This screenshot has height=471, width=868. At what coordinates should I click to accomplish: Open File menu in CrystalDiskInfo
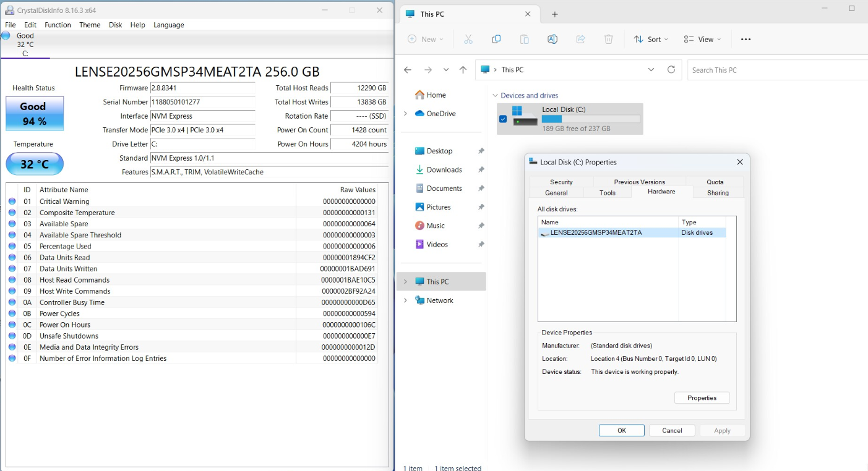(x=11, y=25)
